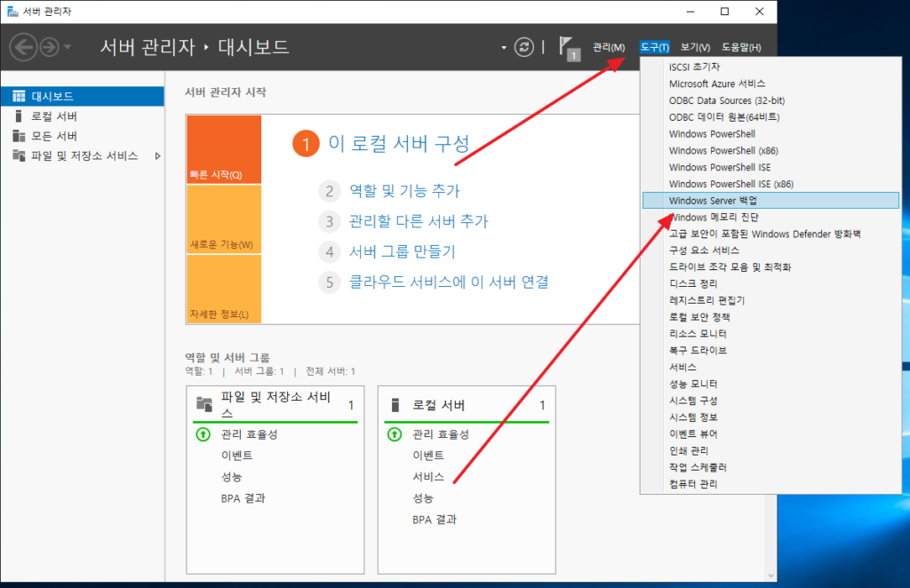Click the All Servers icon in sidebar
910x588 pixels.
click(x=19, y=136)
